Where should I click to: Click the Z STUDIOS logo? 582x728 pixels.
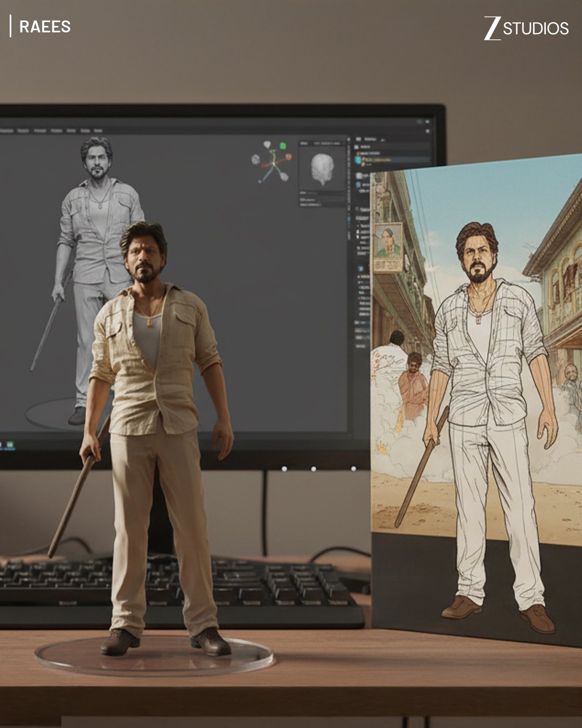pos(526,28)
